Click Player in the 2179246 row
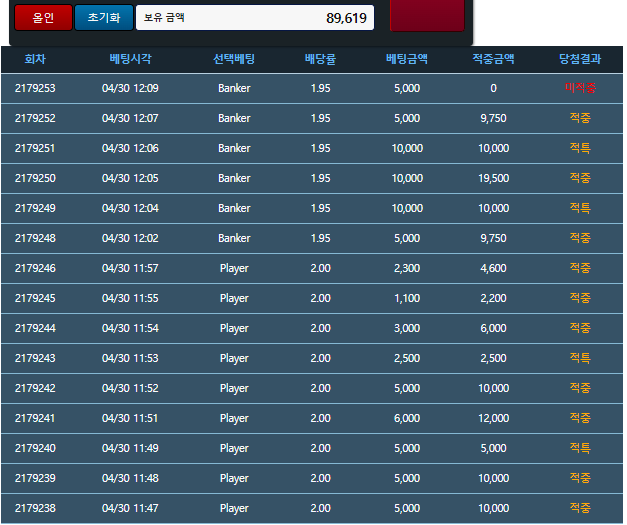This screenshot has height=525, width=627. [234, 269]
